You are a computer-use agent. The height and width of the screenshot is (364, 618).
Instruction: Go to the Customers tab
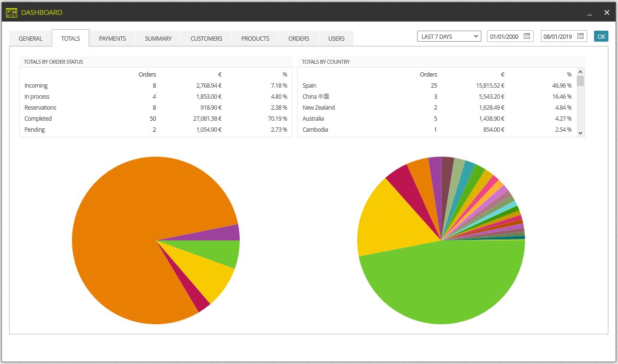pyautogui.click(x=206, y=38)
